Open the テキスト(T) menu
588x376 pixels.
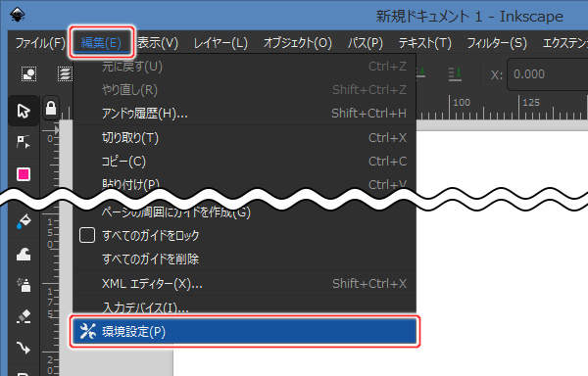tap(425, 43)
